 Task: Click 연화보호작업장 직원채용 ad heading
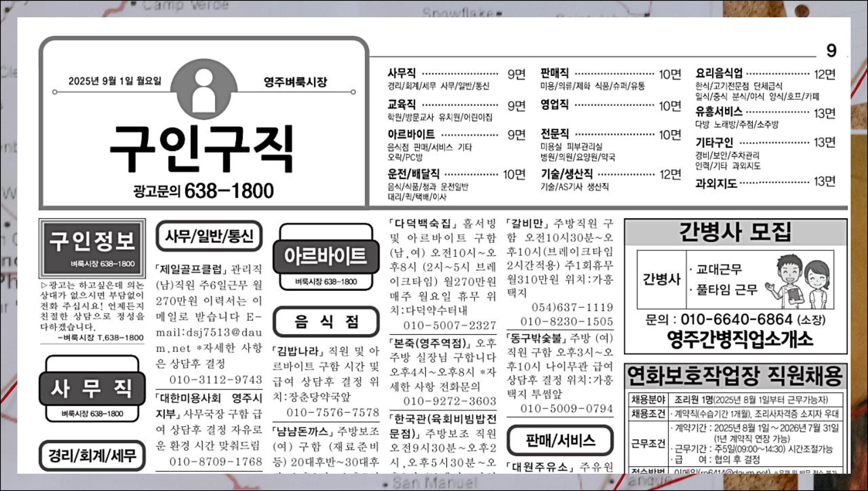pyautogui.click(x=735, y=376)
